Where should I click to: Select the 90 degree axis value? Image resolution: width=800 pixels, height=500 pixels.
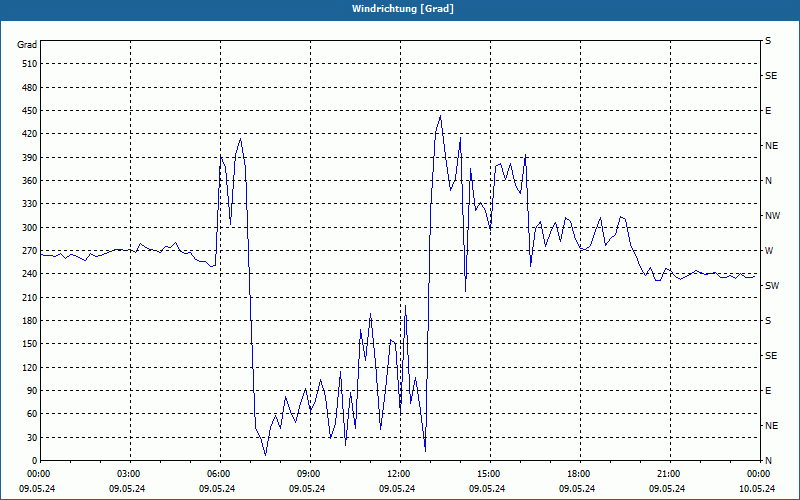[x=32, y=391]
